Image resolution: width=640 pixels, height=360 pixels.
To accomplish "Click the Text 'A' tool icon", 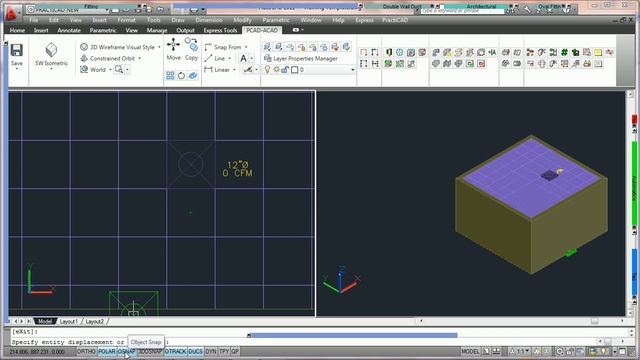I will click(243, 58).
